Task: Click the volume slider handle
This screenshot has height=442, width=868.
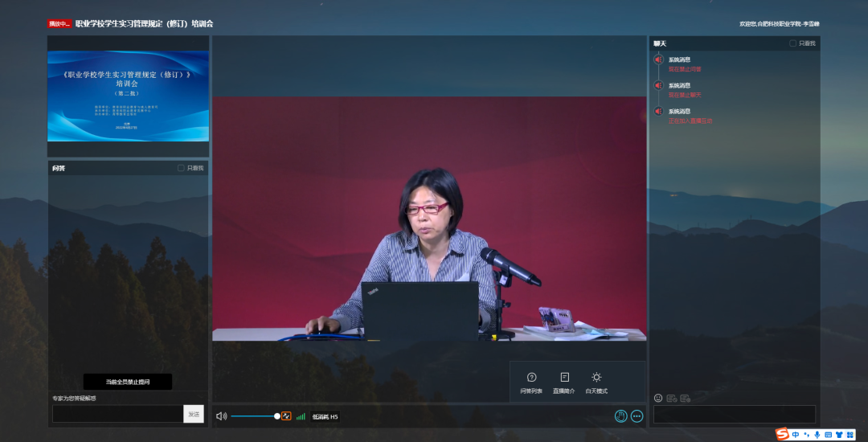Action: (x=277, y=416)
